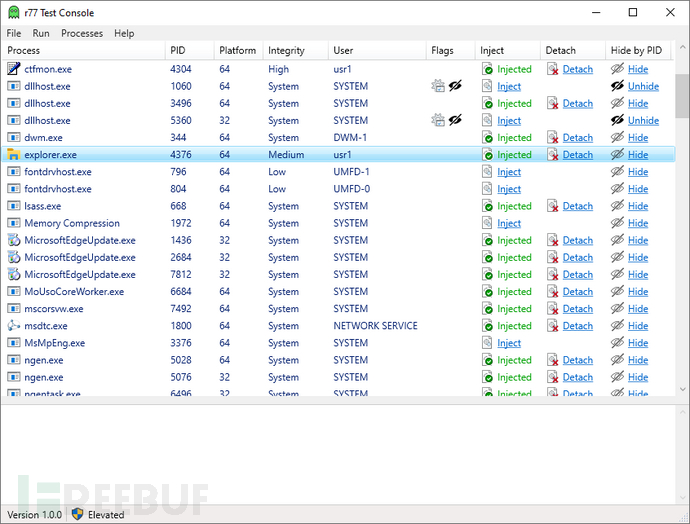
Task: Toggle hide eye icon for ctfmon.exe
Action: (617, 69)
